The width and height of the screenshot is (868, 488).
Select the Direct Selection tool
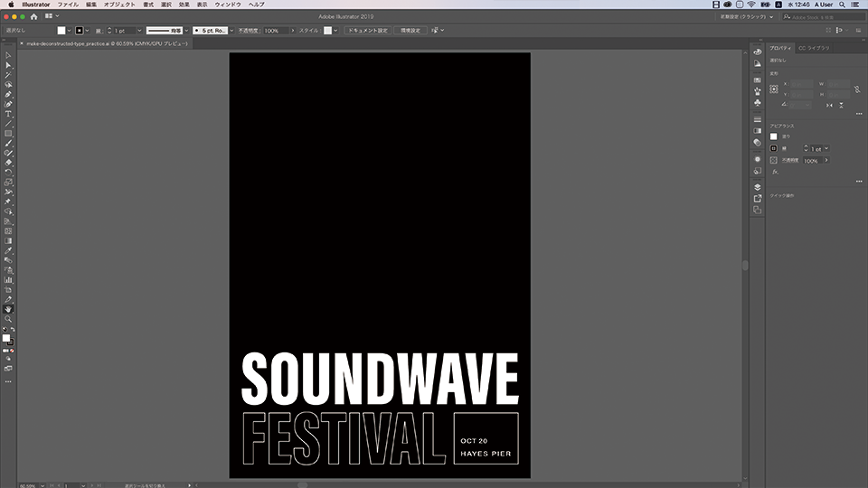click(x=8, y=65)
